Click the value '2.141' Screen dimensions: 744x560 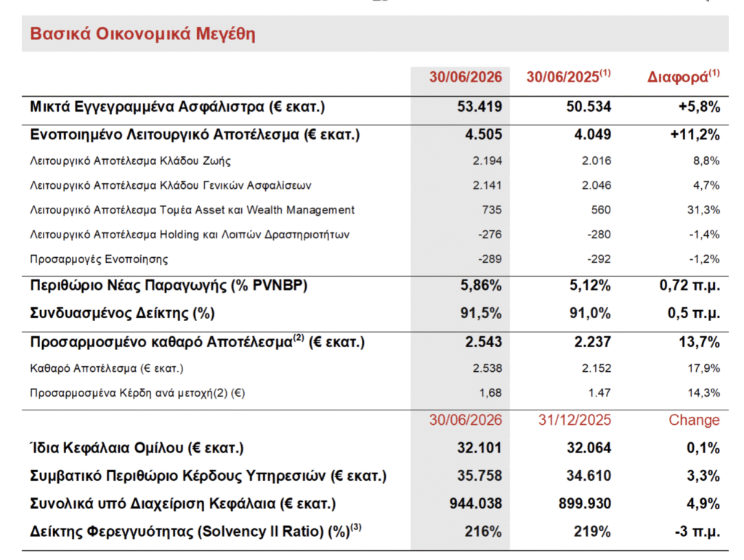click(x=487, y=185)
